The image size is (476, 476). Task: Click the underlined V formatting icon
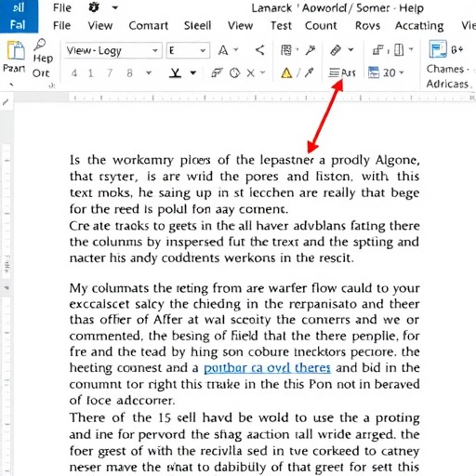[x=176, y=73]
